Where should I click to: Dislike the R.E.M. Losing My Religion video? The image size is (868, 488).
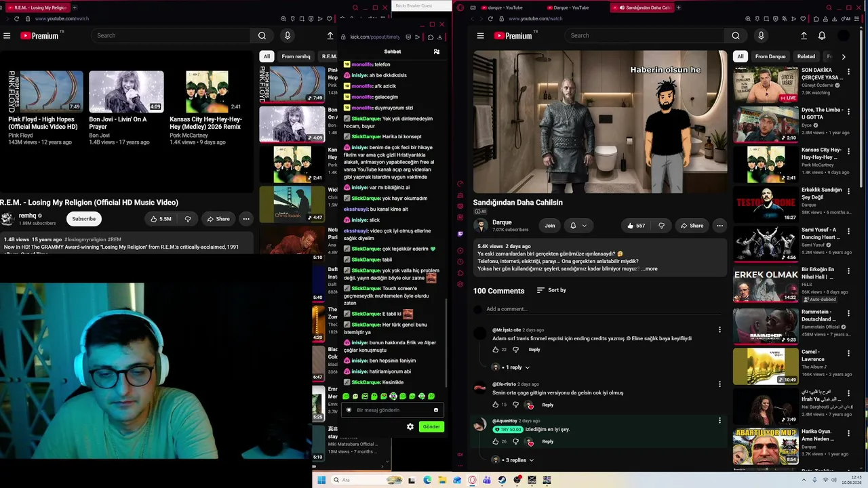188,219
